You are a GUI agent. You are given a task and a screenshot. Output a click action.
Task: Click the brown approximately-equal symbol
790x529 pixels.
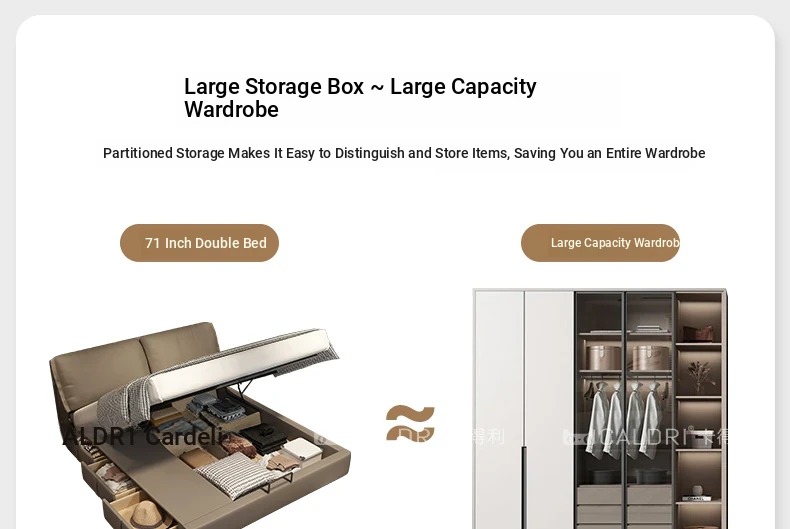pyautogui.click(x=410, y=423)
